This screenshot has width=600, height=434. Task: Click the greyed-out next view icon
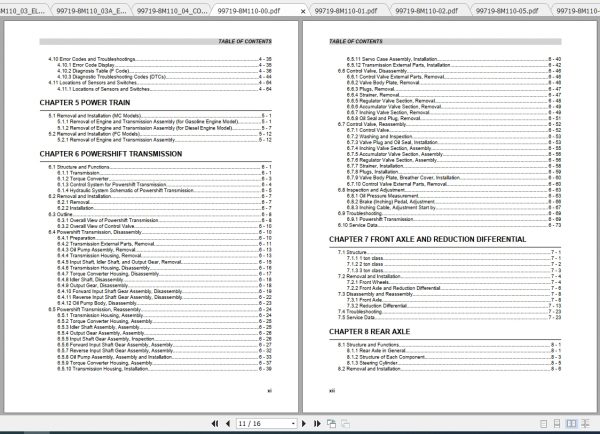coord(345,424)
